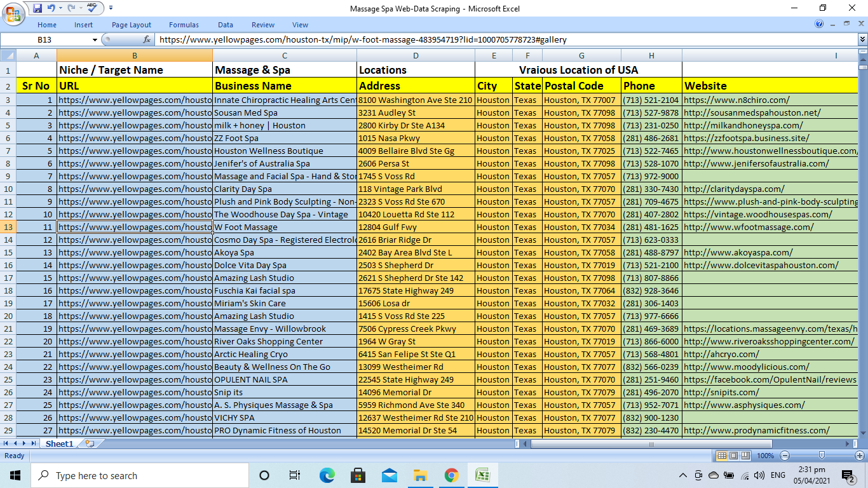Viewport: 868px width, 488px height.
Task: Move the zoom slider handle
Action: click(x=822, y=456)
